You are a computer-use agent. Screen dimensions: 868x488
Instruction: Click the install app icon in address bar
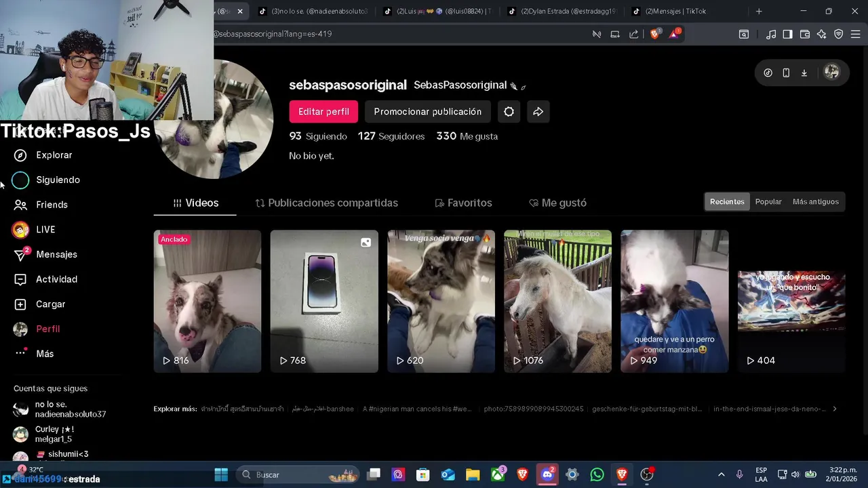pos(615,34)
